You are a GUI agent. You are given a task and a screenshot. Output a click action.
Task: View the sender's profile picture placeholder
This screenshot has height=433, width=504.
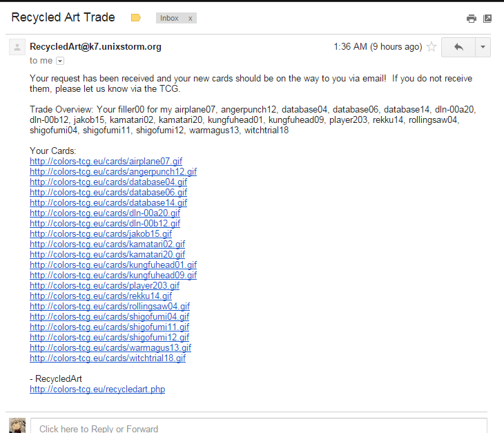coord(17,47)
